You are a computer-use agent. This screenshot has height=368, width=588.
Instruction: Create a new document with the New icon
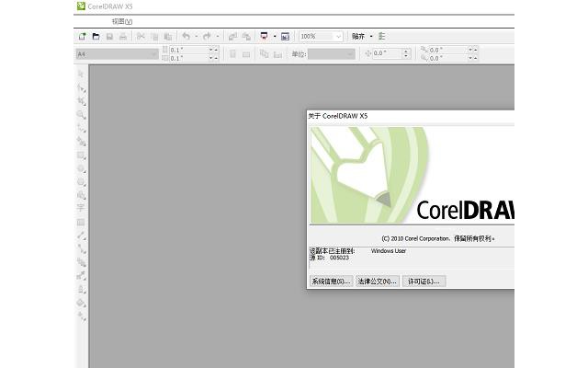pyautogui.click(x=82, y=37)
